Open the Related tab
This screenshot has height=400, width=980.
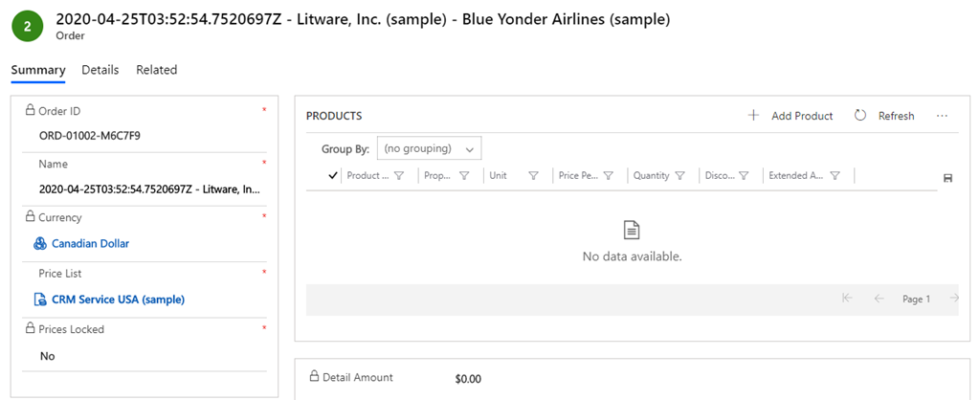pyautogui.click(x=156, y=70)
